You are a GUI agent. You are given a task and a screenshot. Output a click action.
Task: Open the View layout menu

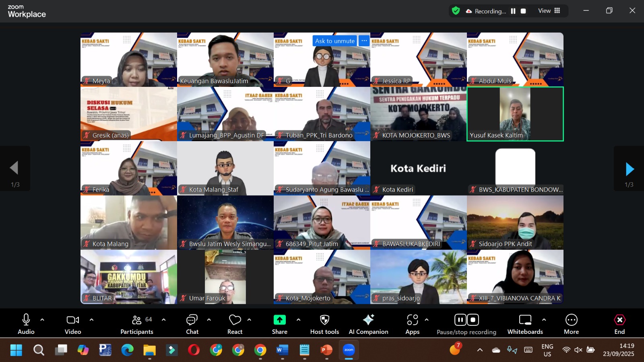(549, 11)
